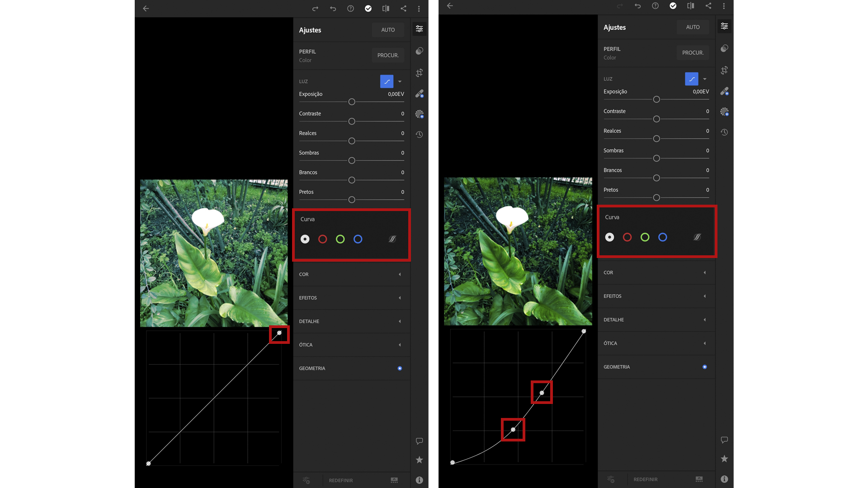Select crop tool in right screenshot sidebar
The image size is (868, 488).
(x=724, y=70)
